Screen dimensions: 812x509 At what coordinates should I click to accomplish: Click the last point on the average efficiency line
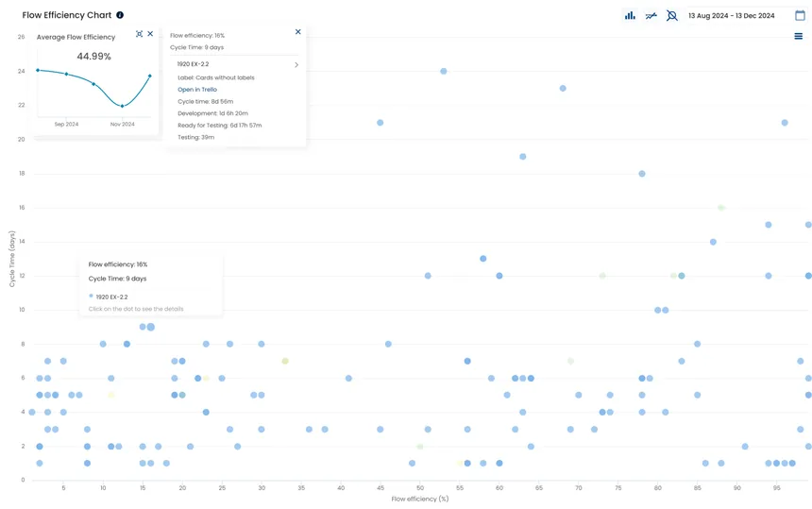click(x=150, y=76)
